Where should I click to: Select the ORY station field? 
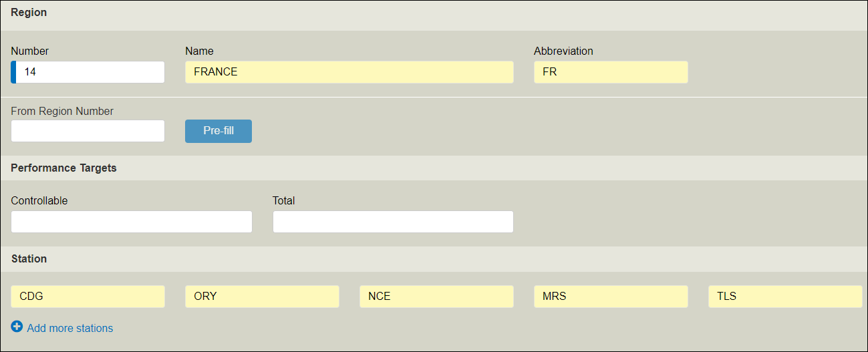click(262, 297)
